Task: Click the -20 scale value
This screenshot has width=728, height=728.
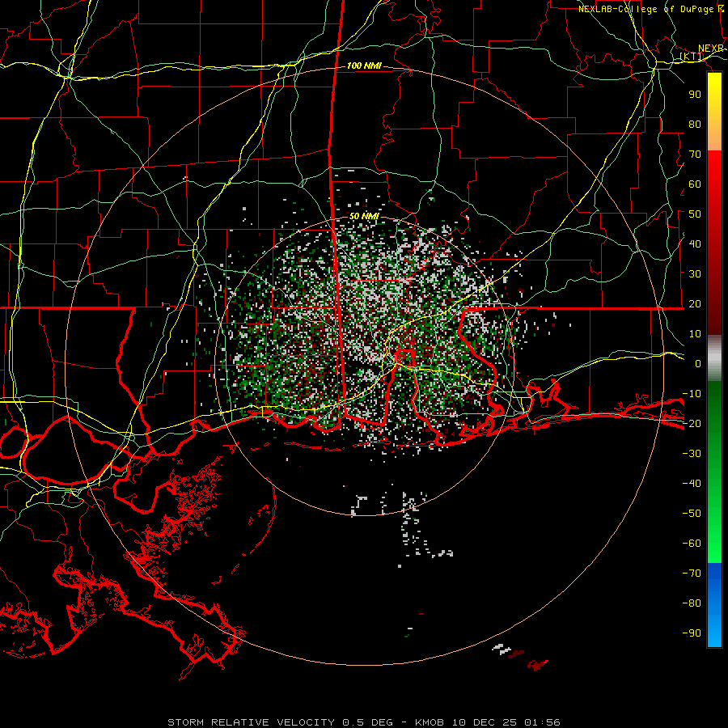Action: point(692,423)
